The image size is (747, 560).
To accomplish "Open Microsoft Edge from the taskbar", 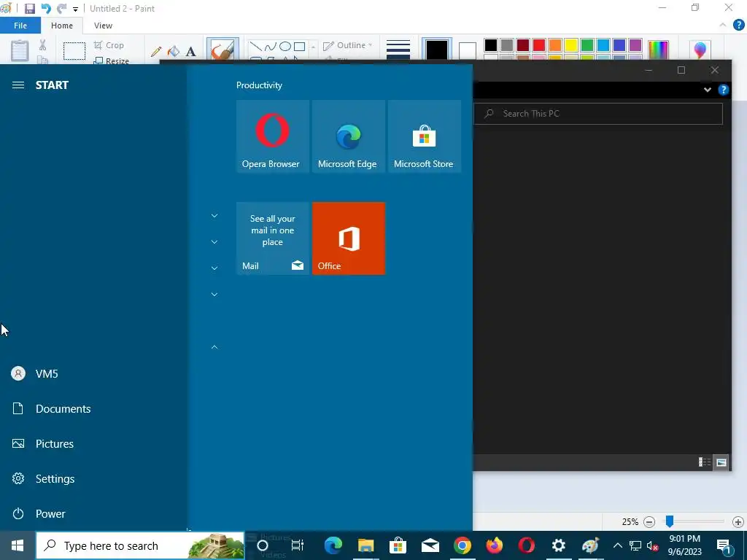I will [333, 545].
